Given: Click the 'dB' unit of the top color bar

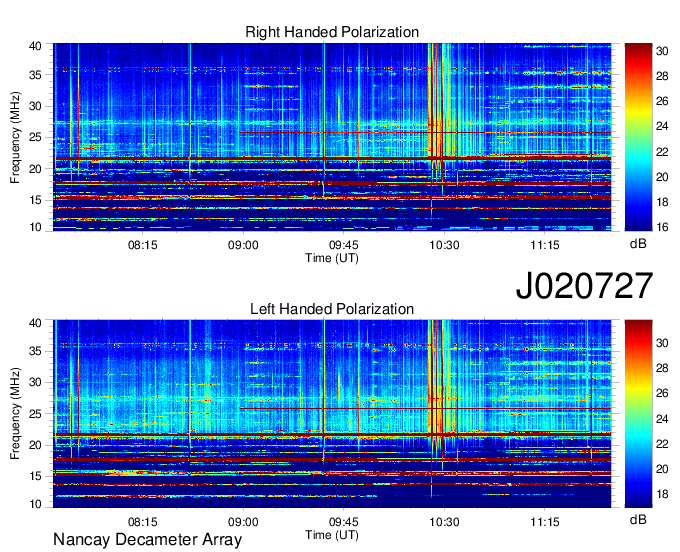Looking at the screenshot, I should pos(638,244).
